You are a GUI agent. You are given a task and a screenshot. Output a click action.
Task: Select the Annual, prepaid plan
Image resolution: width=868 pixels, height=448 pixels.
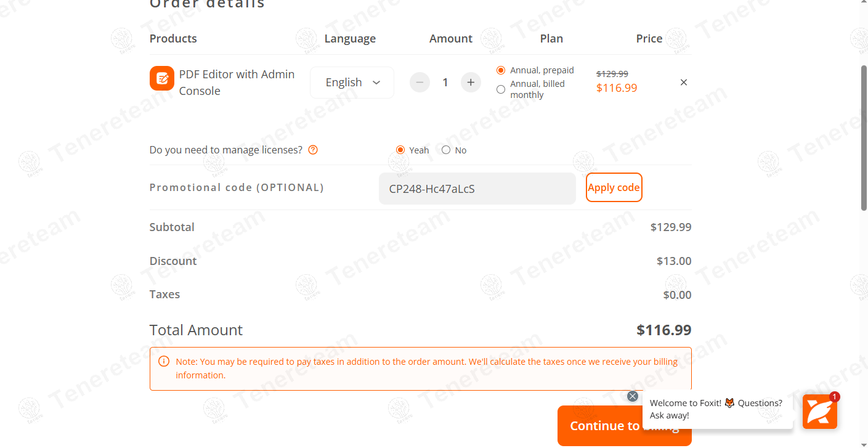[500, 70]
